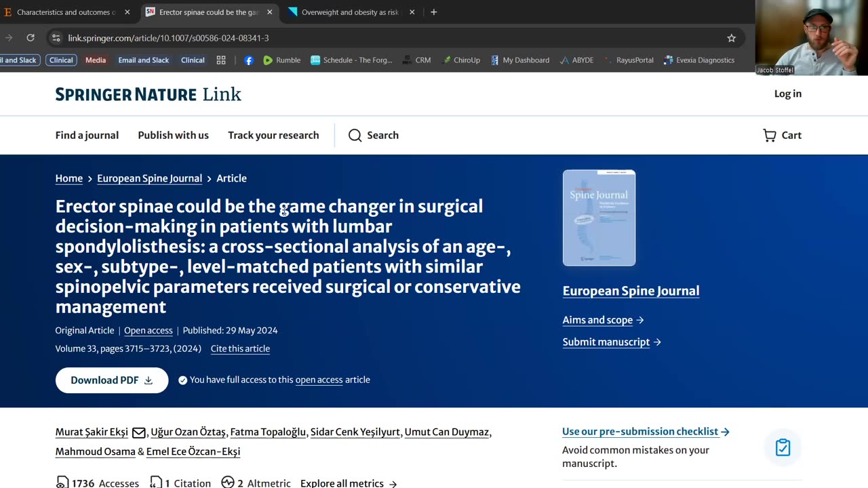The image size is (868, 488).
Task: Click 'Log in' in the header
Action: point(788,94)
